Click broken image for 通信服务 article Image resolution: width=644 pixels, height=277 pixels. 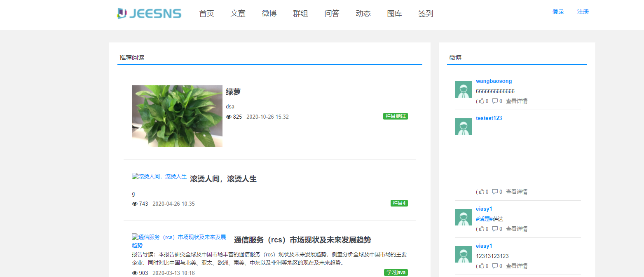click(179, 241)
